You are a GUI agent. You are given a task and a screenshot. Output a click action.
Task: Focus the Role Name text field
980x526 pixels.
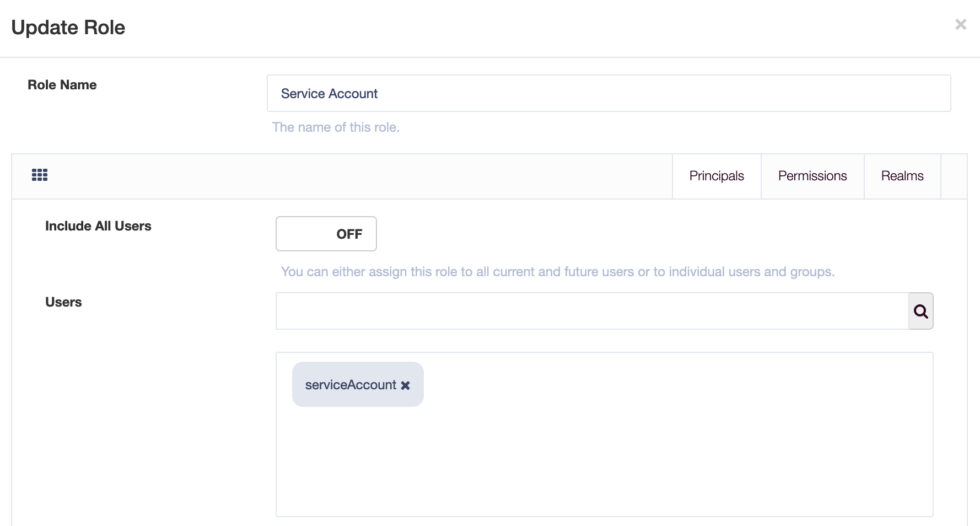point(609,94)
